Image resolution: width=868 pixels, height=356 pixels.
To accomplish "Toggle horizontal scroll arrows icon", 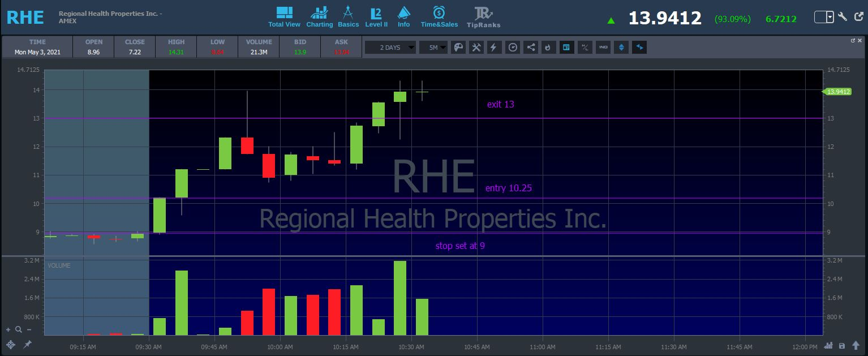I will click(639, 48).
